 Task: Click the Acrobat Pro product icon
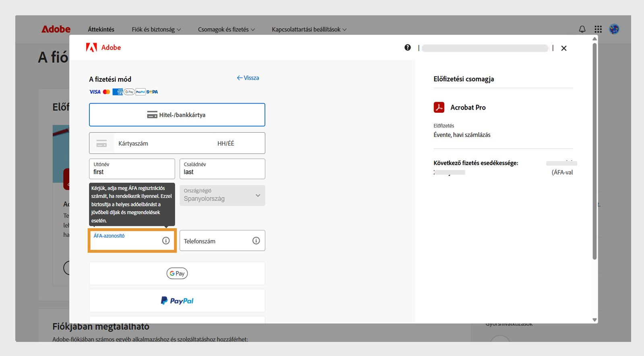tap(439, 107)
